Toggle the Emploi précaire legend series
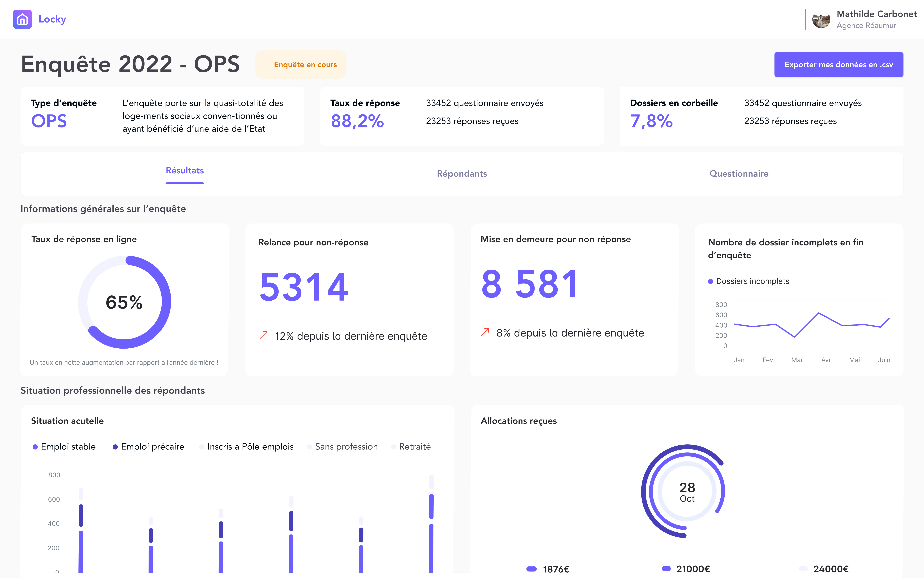 [x=149, y=447]
